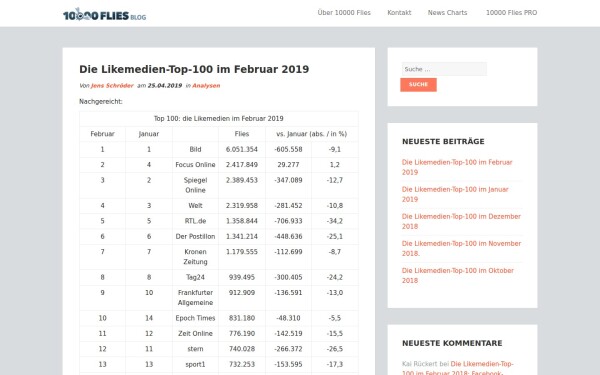
Task: Open author link Jens Schröder
Action: click(x=112, y=86)
